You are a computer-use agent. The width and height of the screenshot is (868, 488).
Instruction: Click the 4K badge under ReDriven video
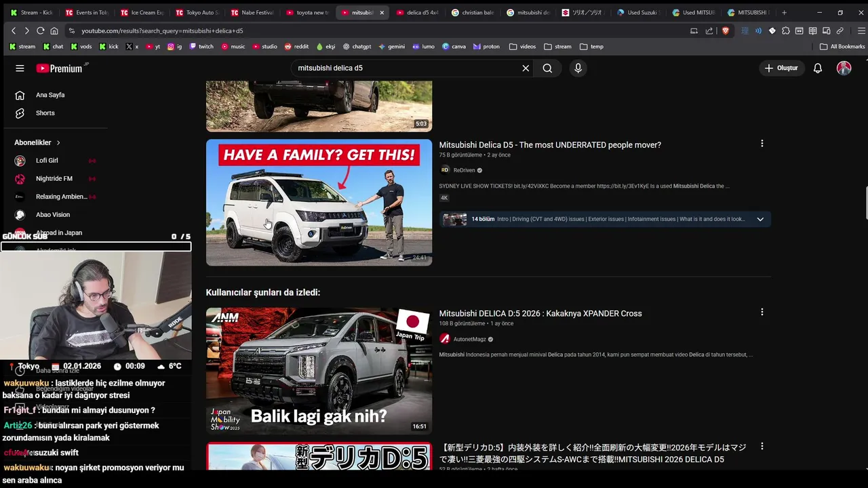(444, 198)
